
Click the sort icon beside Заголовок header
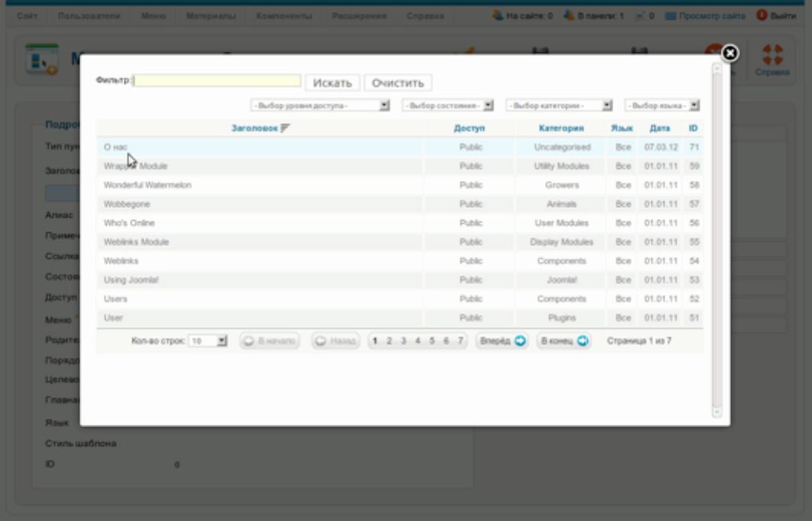(286, 128)
